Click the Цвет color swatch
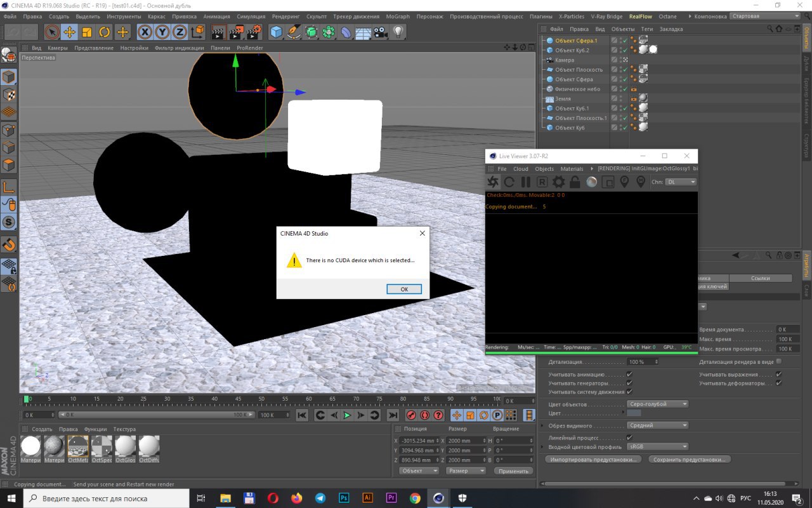The width and height of the screenshot is (812, 508). pos(634,413)
